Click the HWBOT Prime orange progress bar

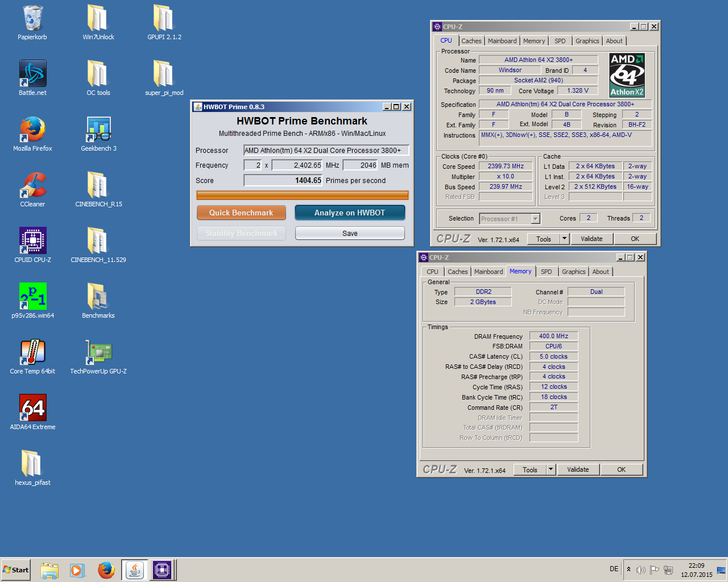pos(303,195)
